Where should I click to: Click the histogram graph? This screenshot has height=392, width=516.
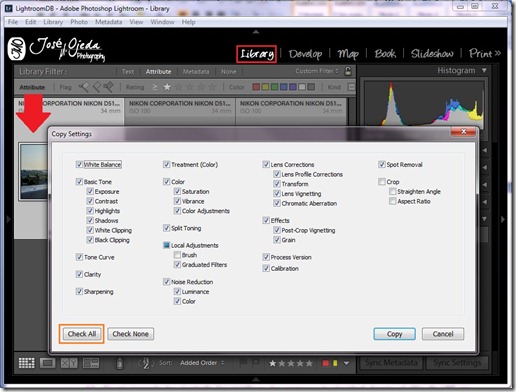coord(423,103)
